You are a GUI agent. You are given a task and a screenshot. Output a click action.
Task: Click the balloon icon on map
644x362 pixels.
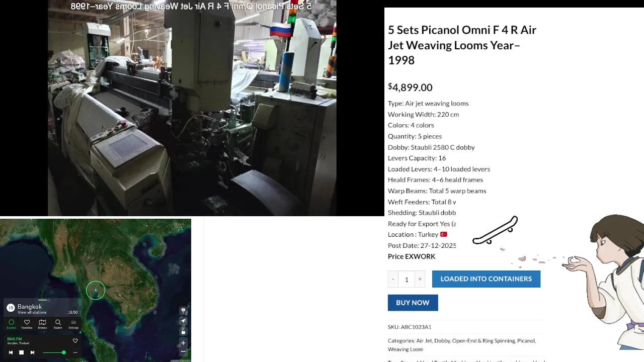tap(183, 311)
